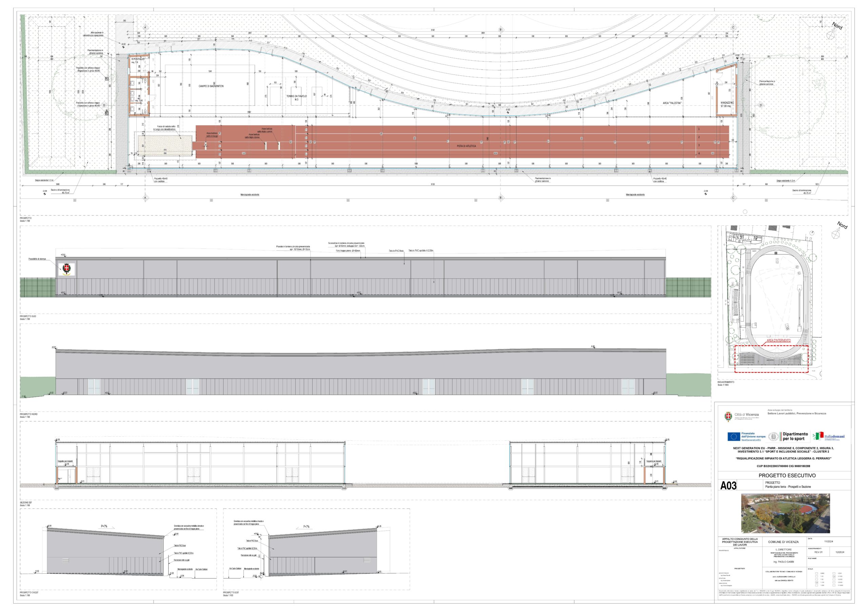Tick the VARIE scale checkbox
868x611 pixels.
coord(817,574)
